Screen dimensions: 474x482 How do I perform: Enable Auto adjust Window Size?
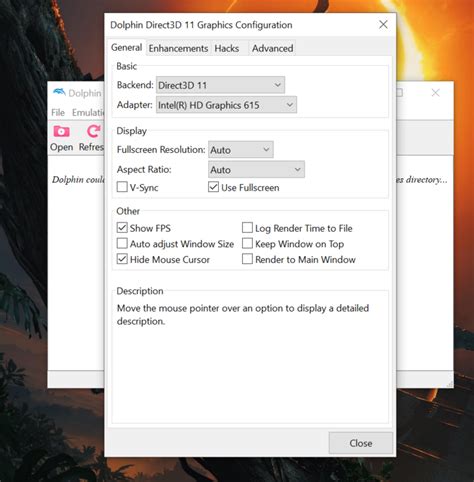(122, 244)
